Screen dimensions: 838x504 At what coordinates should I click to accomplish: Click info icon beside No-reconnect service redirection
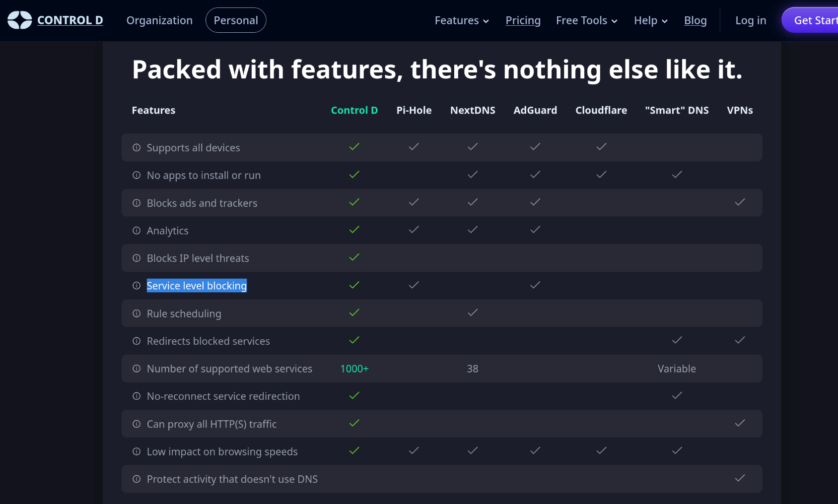tap(137, 396)
